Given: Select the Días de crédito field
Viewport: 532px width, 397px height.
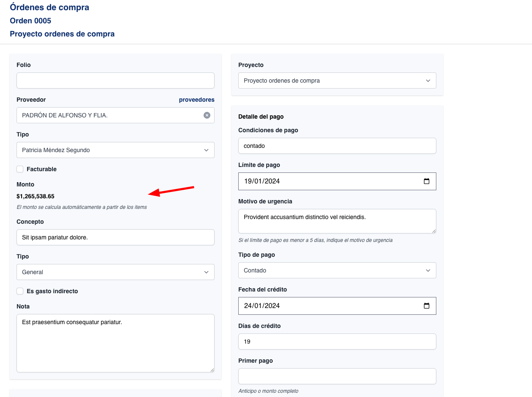Looking at the screenshot, I should tap(337, 341).
